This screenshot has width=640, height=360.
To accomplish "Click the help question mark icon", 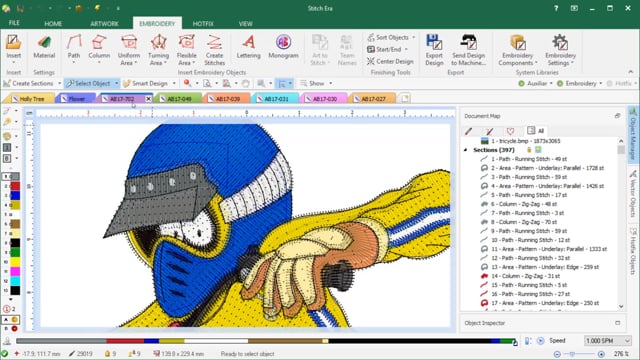I will coord(556,8).
